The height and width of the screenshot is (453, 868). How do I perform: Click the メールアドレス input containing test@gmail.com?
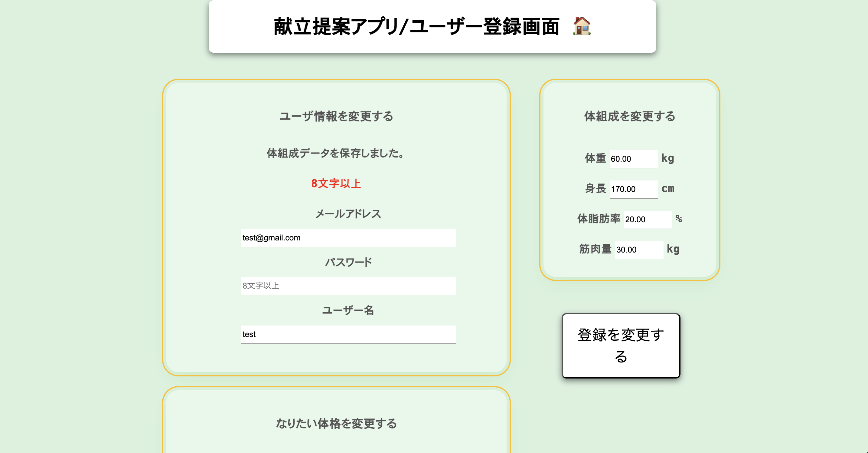coord(348,238)
